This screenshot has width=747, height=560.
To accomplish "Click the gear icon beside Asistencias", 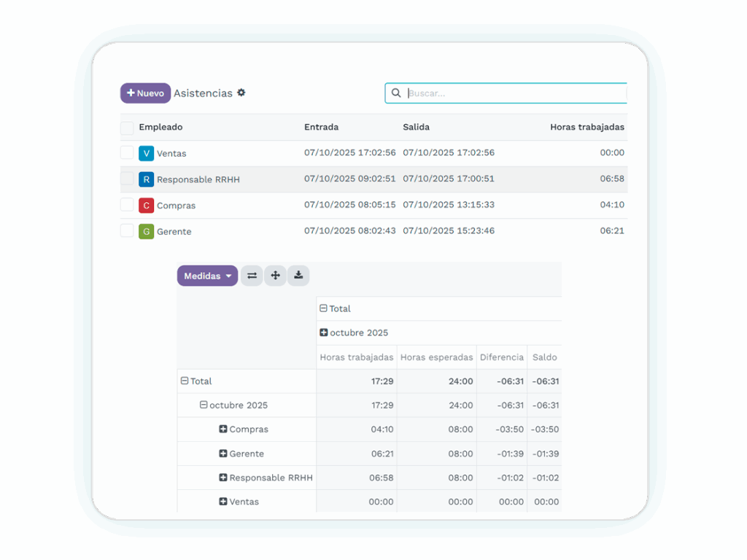I will click(241, 93).
